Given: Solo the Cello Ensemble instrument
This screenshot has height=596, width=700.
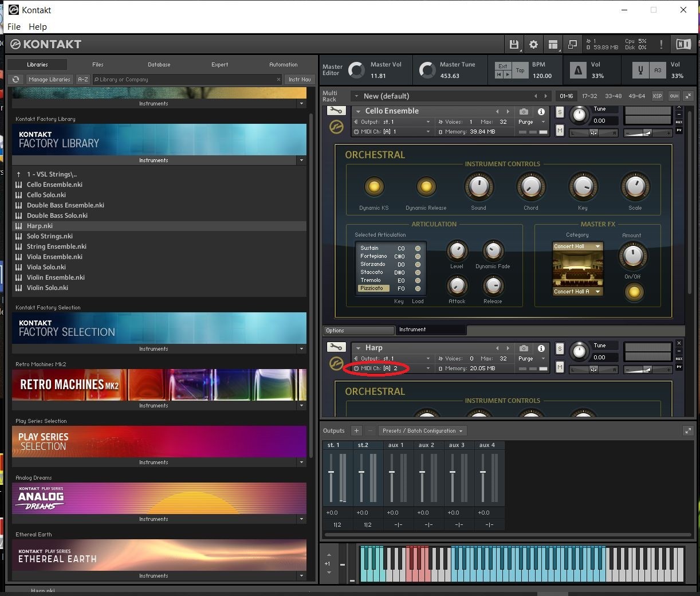Looking at the screenshot, I should click(x=560, y=112).
